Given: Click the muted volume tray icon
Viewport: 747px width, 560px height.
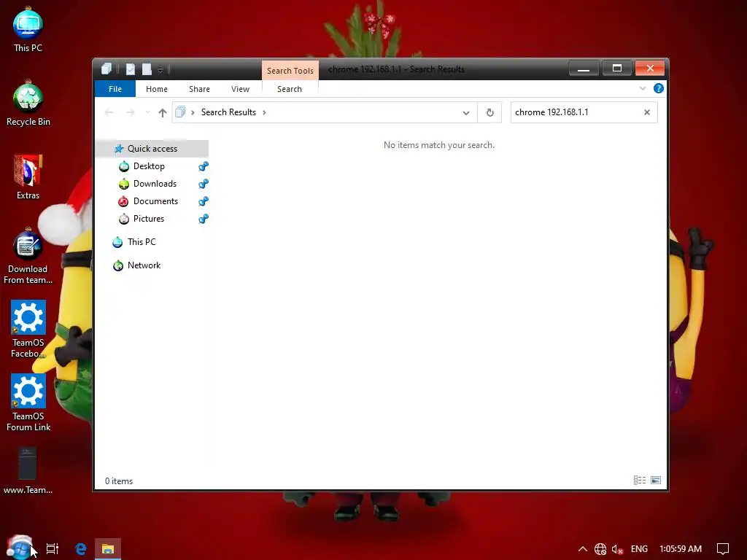Looking at the screenshot, I should click(x=617, y=549).
